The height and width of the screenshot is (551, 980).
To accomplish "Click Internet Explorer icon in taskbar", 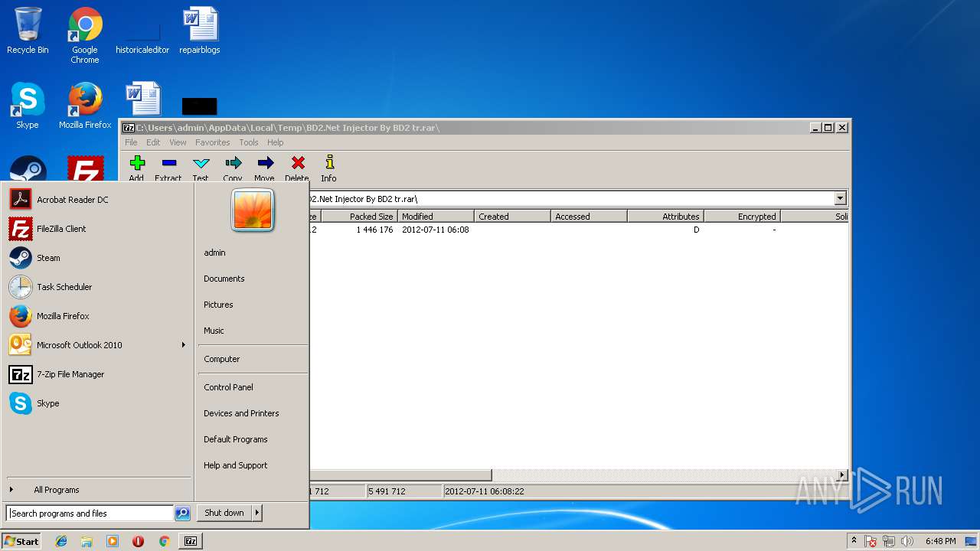I will pos(61,541).
